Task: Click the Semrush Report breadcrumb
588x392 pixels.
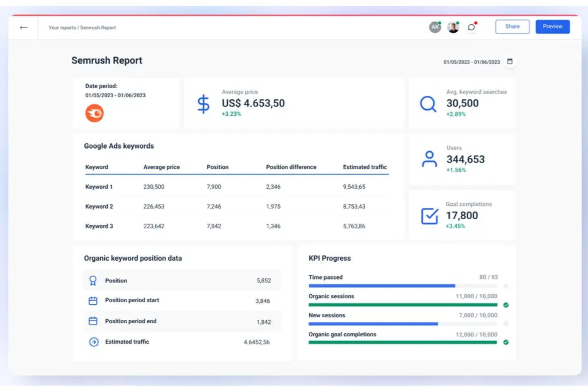Action: 98,28
